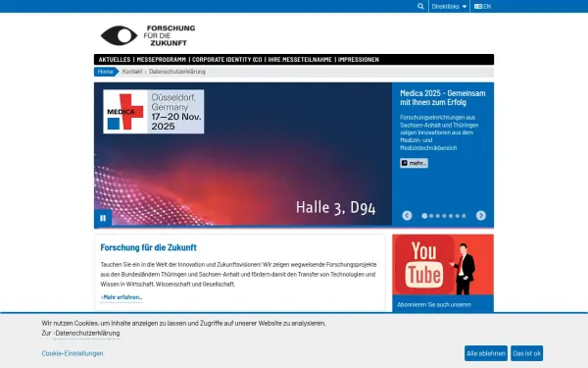This screenshot has width=588, height=368.
Task: Go to next slide arrow
Action: pyautogui.click(x=481, y=215)
